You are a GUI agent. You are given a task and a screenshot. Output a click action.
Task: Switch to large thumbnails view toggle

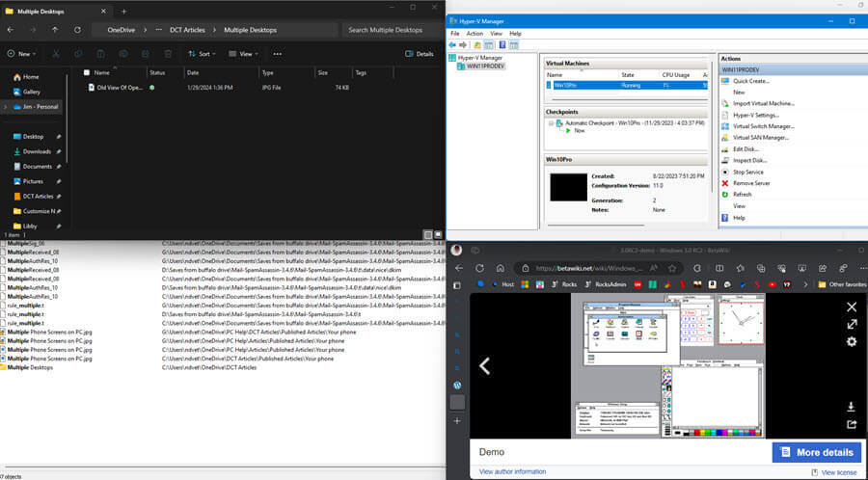[438, 234]
